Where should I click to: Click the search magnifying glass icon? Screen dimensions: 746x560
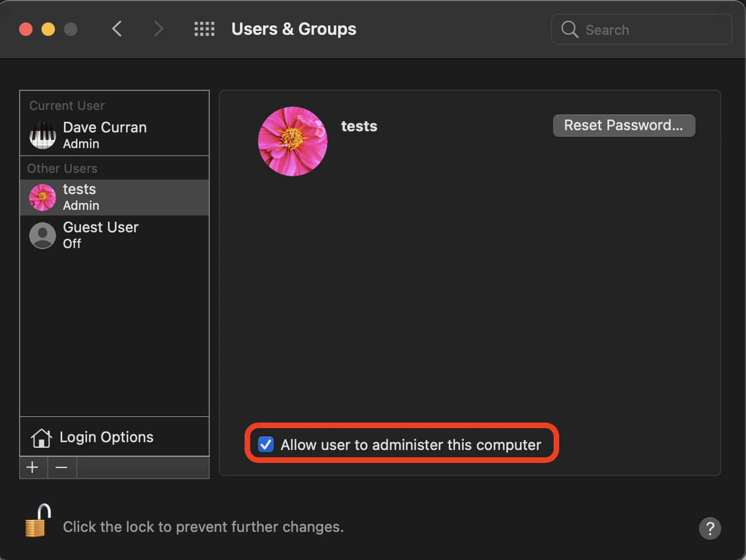569,29
